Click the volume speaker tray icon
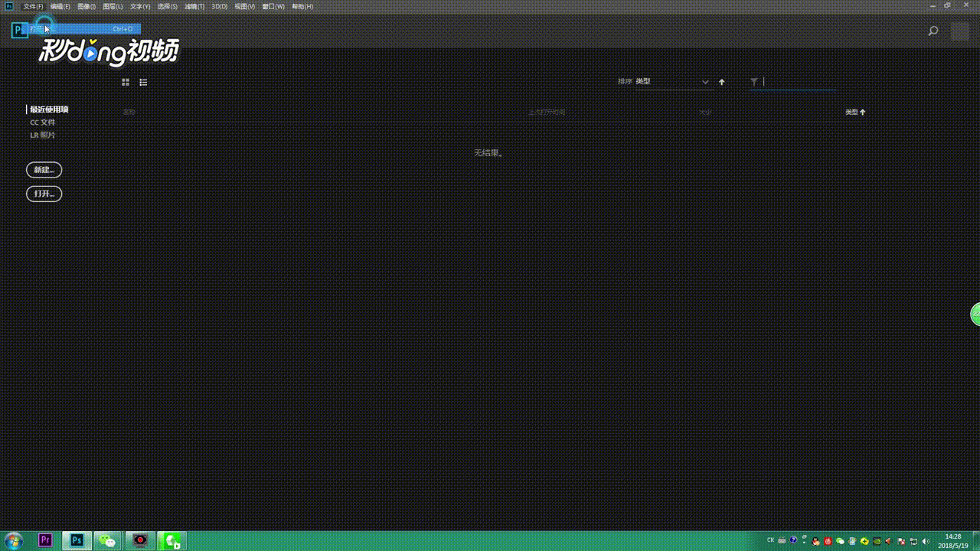 [926, 541]
